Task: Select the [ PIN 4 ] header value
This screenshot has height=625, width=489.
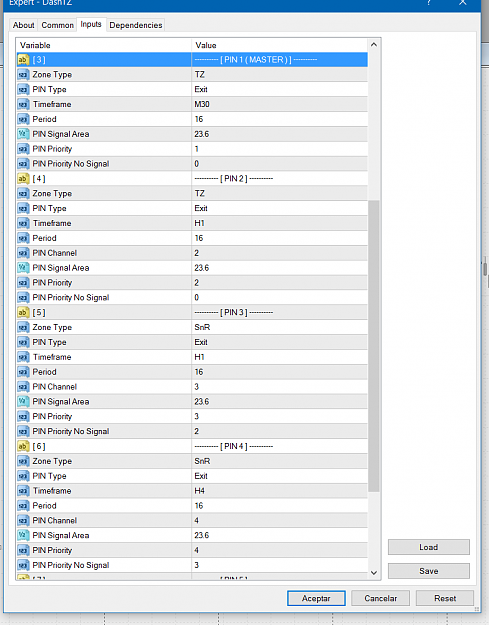Action: pos(279,446)
